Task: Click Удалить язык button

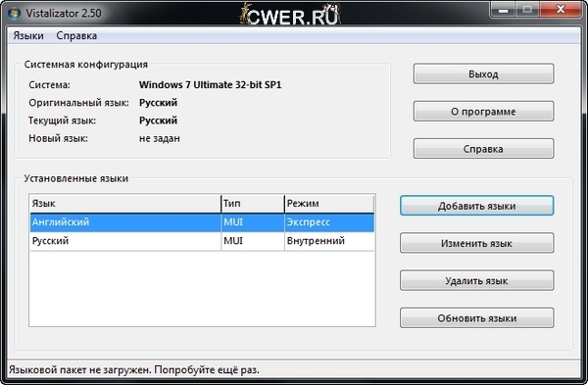Action: click(x=476, y=281)
